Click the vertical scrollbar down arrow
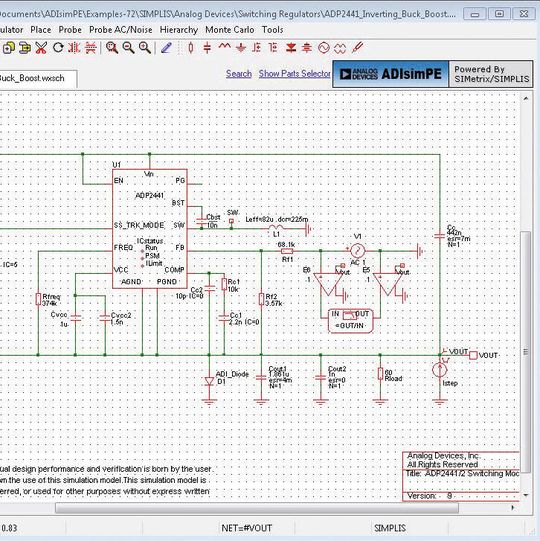Image resolution: width=540 pixels, height=541 pixels. point(526,495)
